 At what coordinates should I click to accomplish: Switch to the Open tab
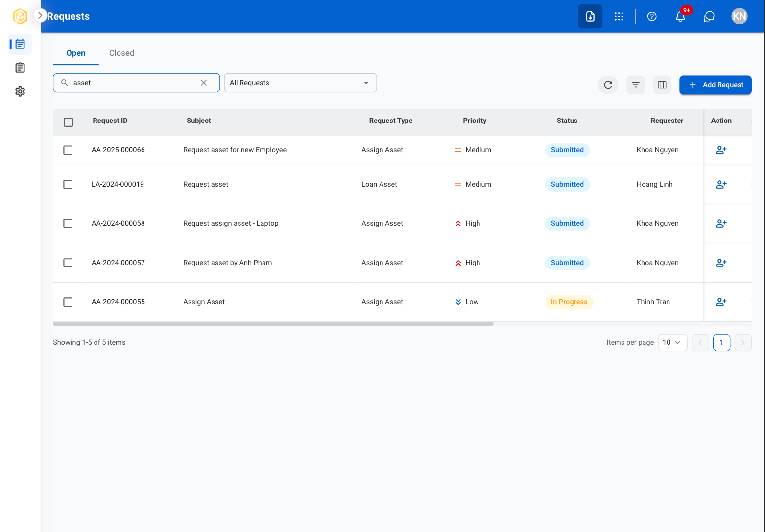click(x=76, y=53)
